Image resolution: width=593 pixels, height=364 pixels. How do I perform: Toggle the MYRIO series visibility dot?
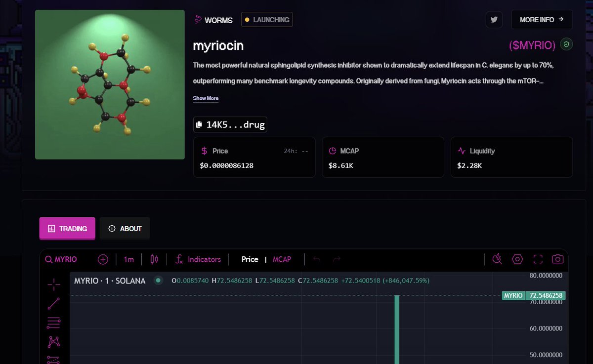[x=158, y=281]
